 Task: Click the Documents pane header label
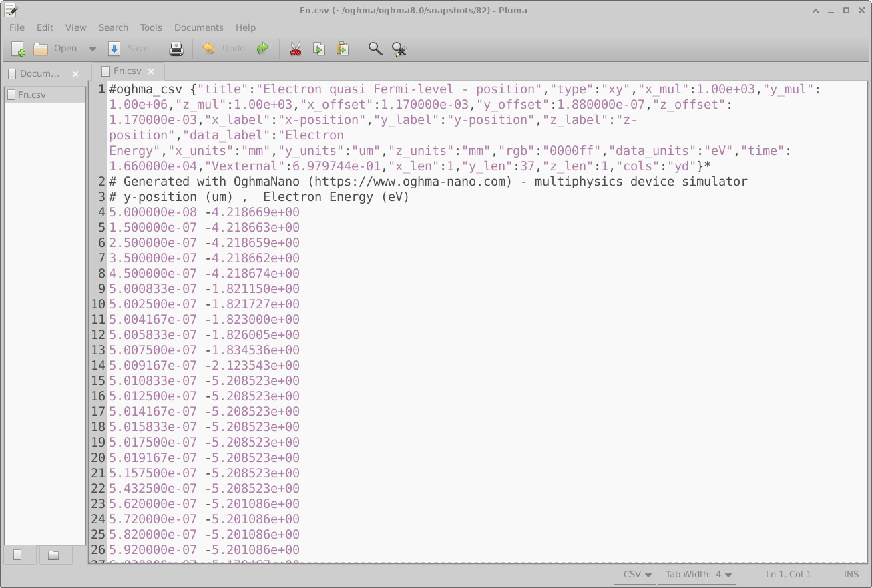coord(40,74)
